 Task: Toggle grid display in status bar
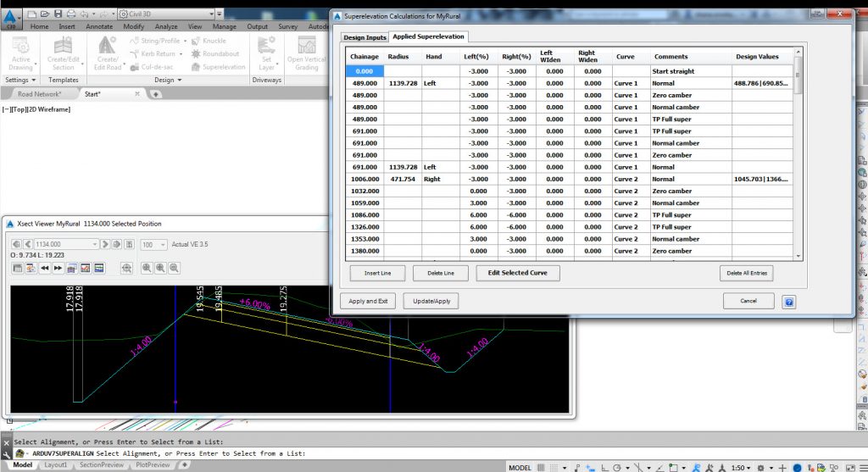click(x=541, y=468)
